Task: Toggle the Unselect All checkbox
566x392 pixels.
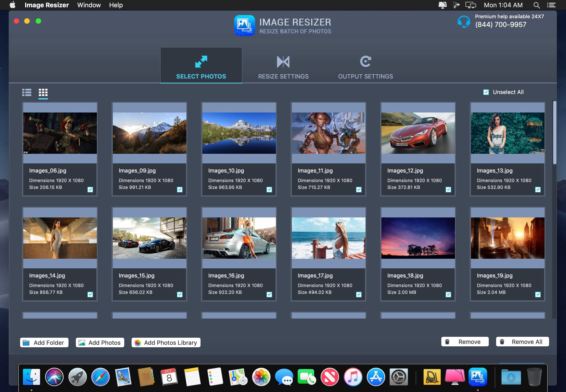Action: (x=486, y=92)
